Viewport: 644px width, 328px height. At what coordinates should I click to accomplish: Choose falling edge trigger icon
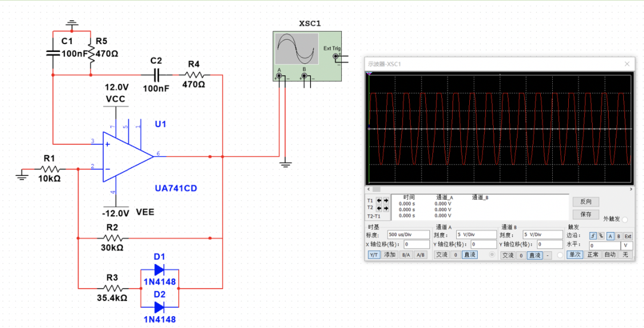pyautogui.click(x=601, y=236)
